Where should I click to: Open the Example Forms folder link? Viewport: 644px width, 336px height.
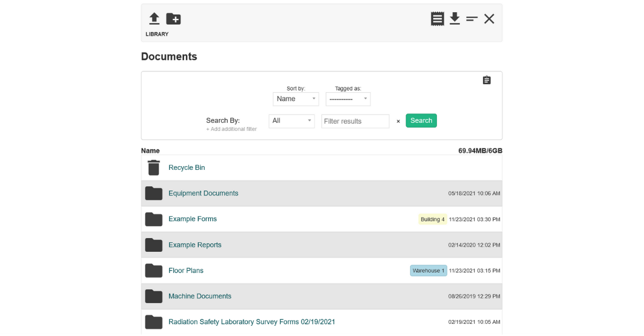point(193,219)
